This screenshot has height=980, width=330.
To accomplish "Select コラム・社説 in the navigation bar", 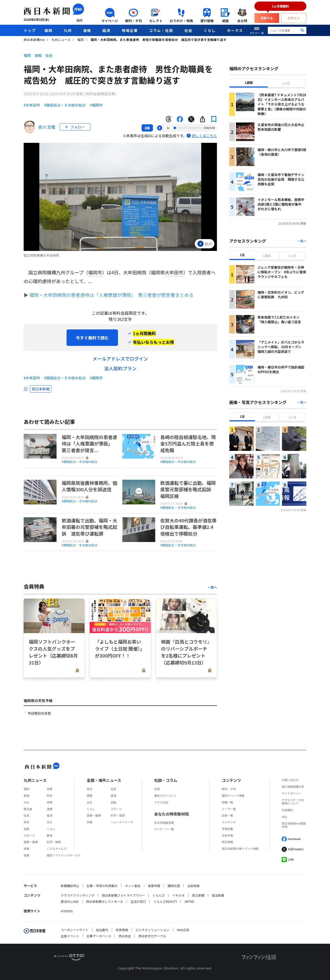I will click(161, 30).
